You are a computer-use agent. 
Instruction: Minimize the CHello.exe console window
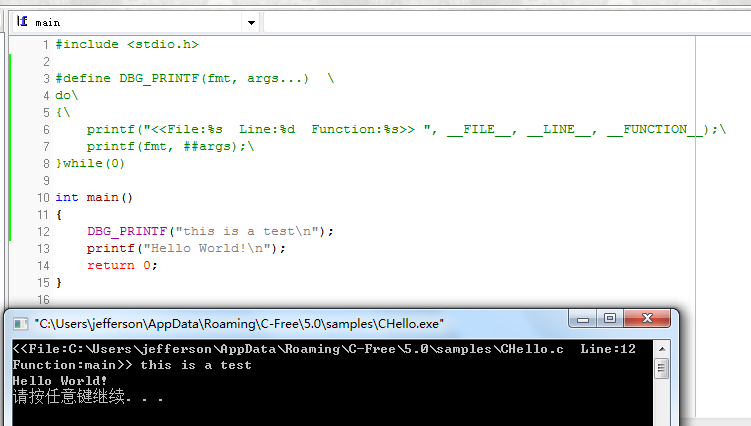coord(582,319)
